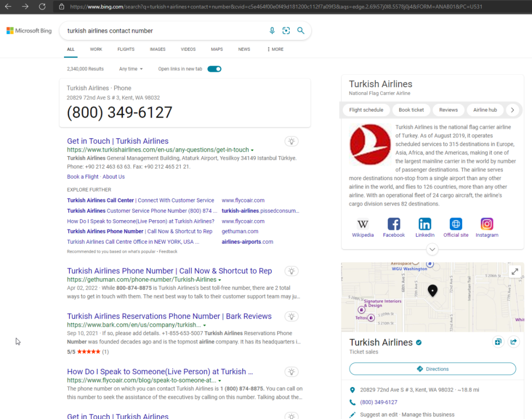Open Get in Touch | Turkish Airlines result
This screenshot has width=532, height=419.
[118, 141]
